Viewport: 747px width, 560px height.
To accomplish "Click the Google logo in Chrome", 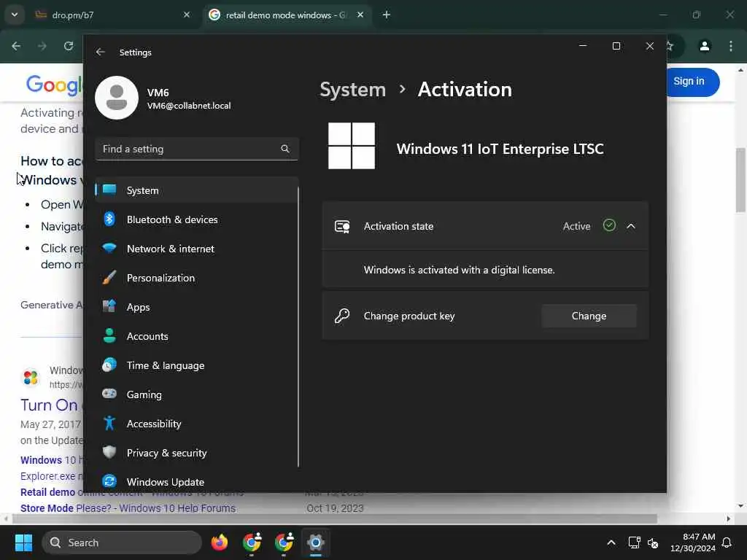I will tap(54, 85).
